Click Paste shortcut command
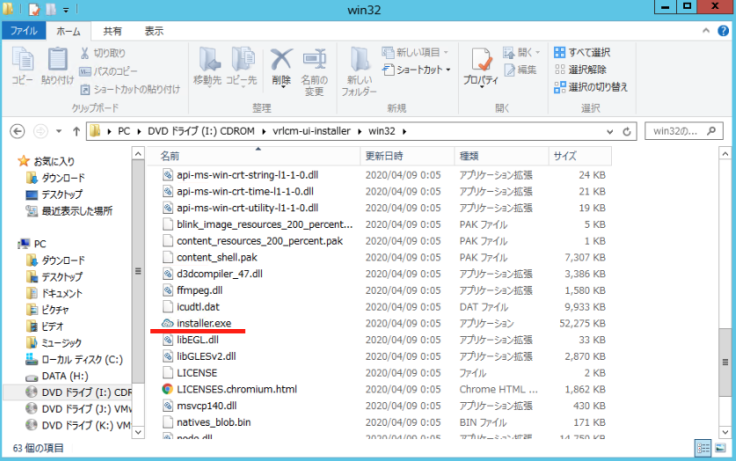 130,89
